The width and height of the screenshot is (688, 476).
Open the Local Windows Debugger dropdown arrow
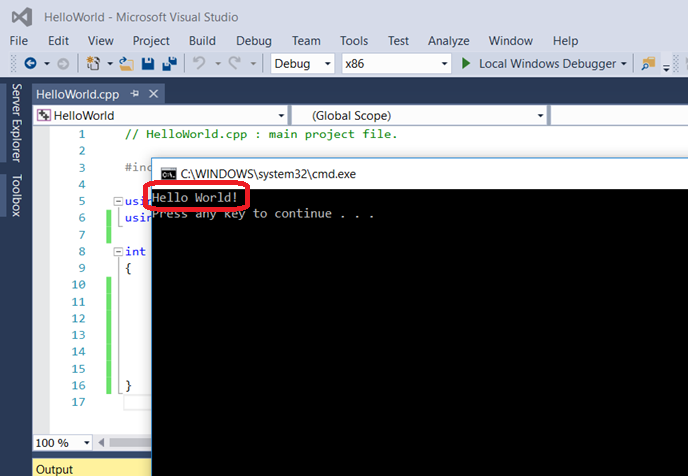coord(624,64)
